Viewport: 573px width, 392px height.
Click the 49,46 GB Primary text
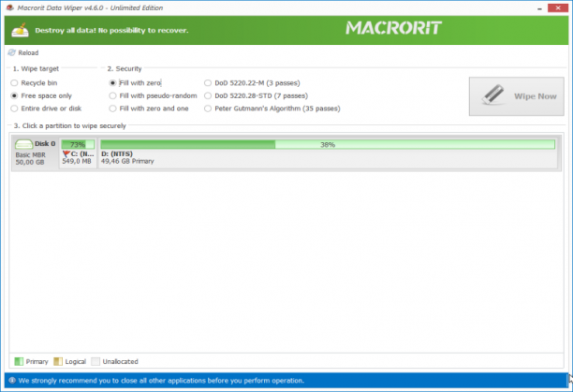127,161
